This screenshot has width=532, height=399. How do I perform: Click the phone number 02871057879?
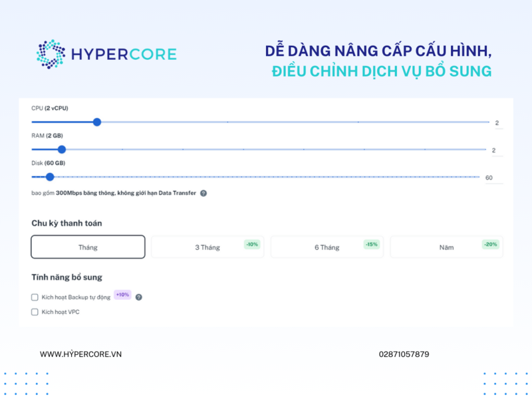point(404,354)
